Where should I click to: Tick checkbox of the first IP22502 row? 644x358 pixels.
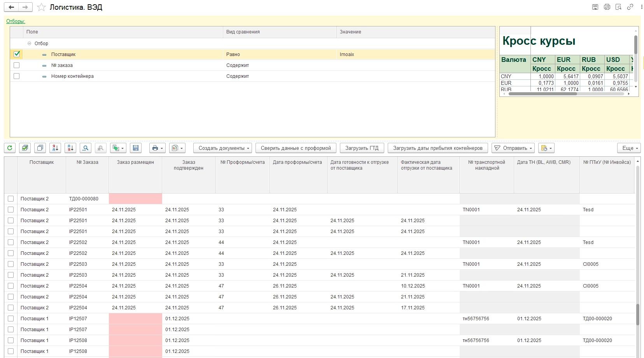point(11,242)
